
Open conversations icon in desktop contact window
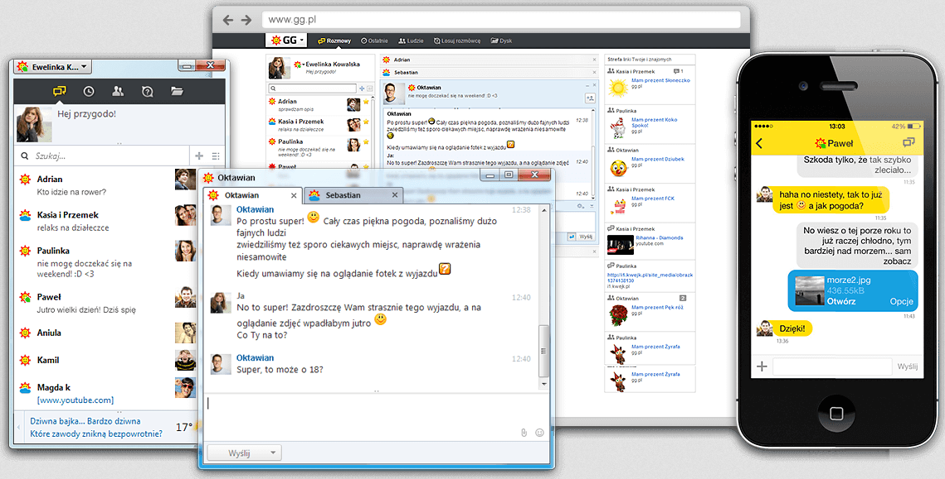point(59,91)
